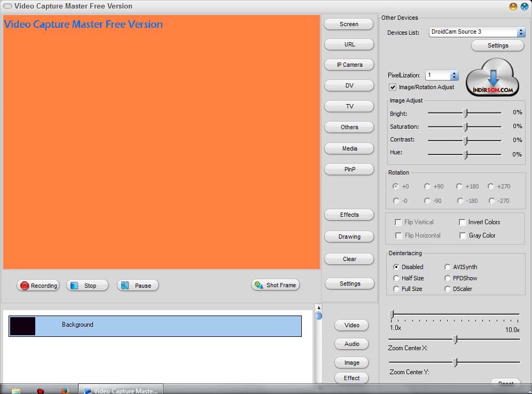This screenshot has height=394, width=532.
Task: Launch Firefox from the taskbar
Action: coord(65,391)
